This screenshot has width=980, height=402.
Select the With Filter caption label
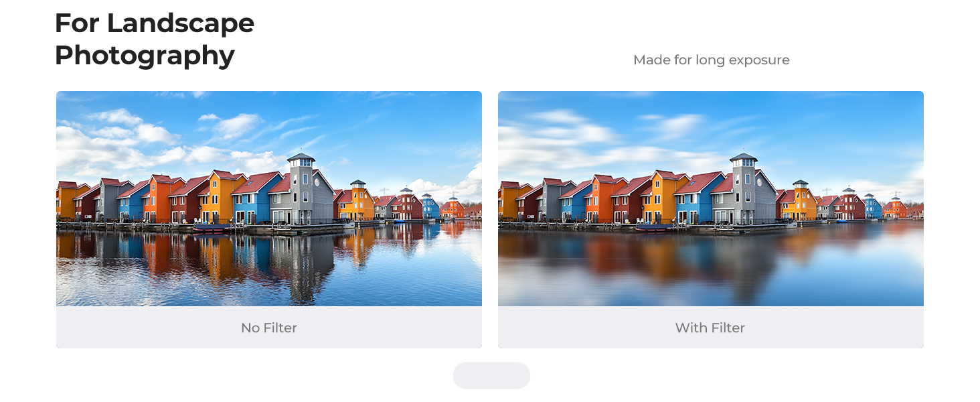click(710, 328)
